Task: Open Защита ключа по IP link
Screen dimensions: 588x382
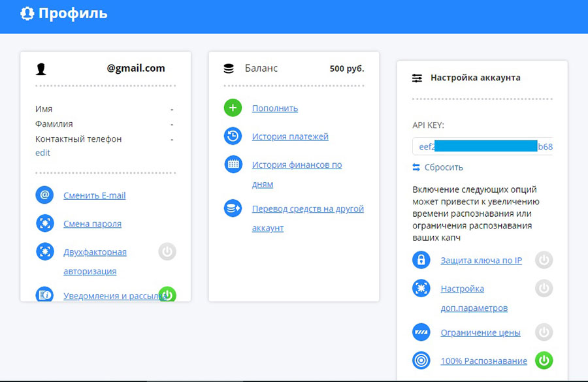Action: click(x=481, y=261)
